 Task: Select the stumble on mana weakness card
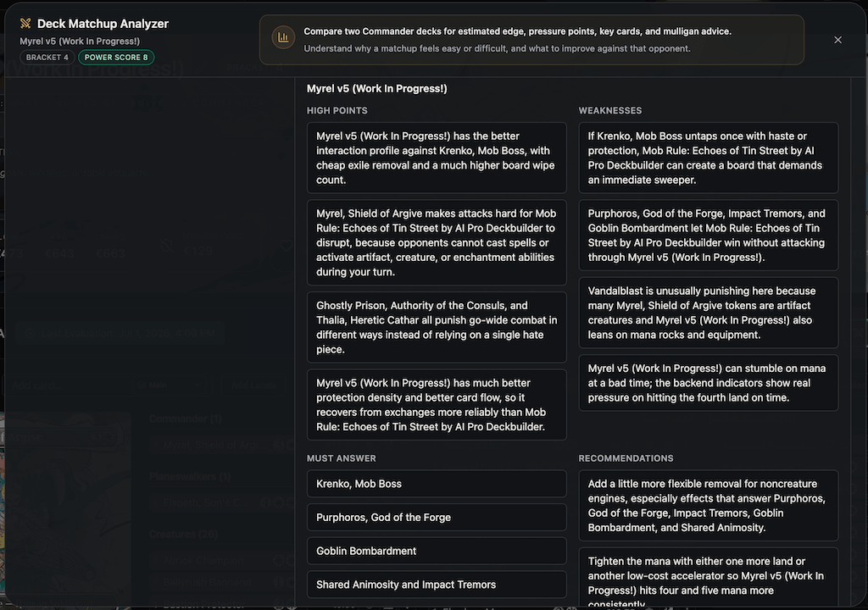click(709, 383)
